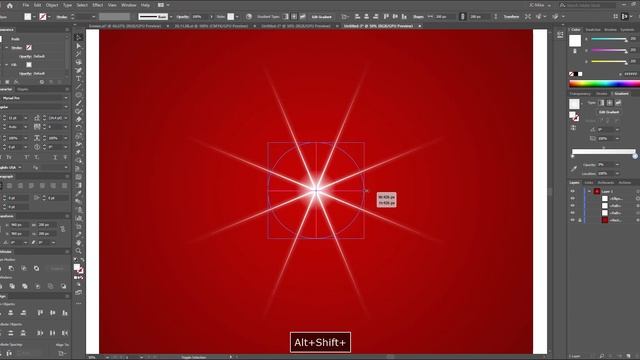The image size is (640, 360).
Task: Click the Edit Gradient button in Gradient panel
Action: click(x=609, y=112)
